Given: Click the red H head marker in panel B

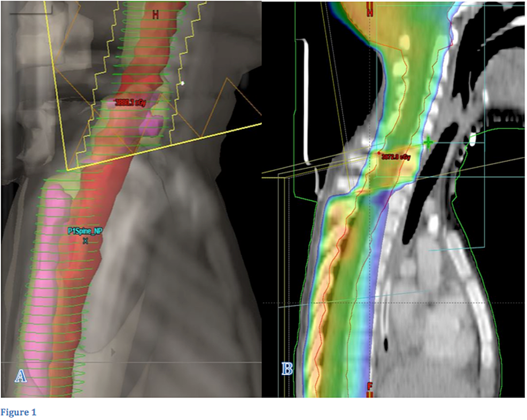Looking at the screenshot, I should pyautogui.click(x=369, y=9).
